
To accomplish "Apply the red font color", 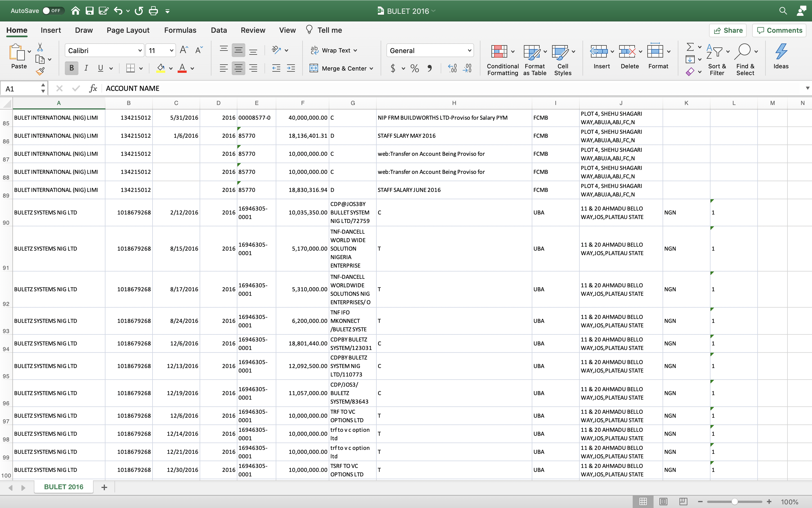I will click(182, 68).
